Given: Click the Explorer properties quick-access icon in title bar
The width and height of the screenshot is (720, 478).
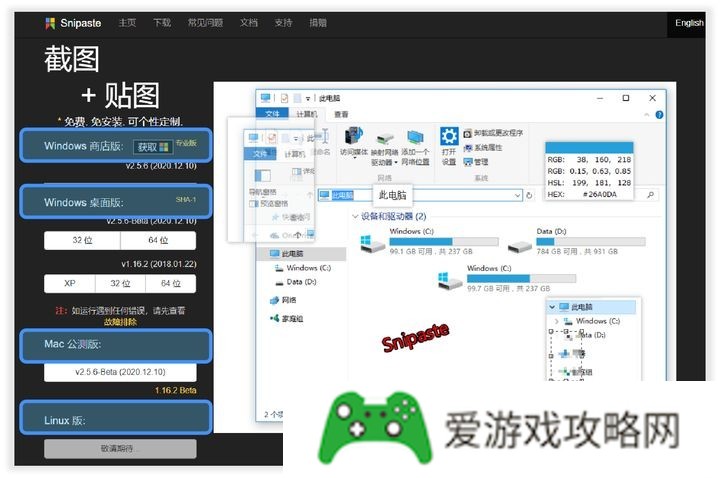Looking at the screenshot, I should pos(285,98).
